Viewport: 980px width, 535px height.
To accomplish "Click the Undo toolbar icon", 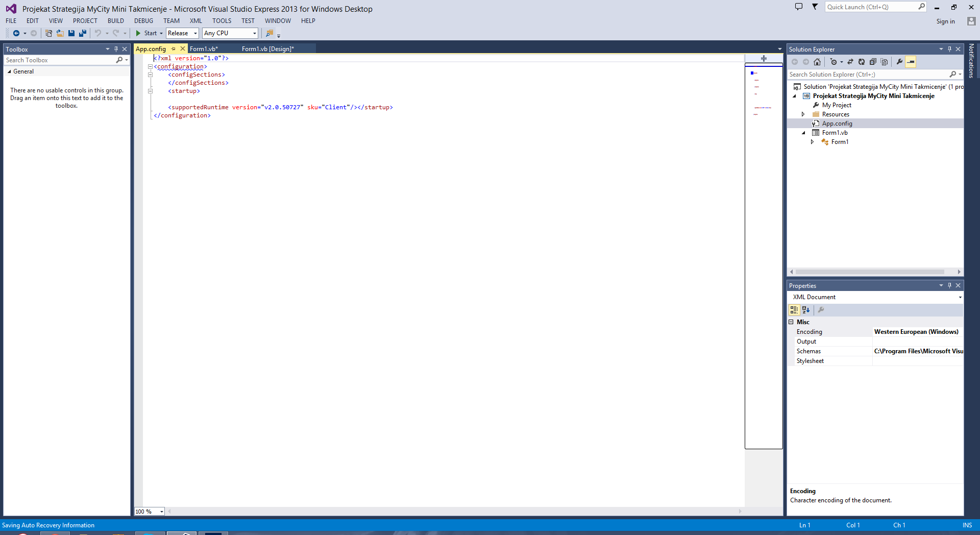I will 97,33.
